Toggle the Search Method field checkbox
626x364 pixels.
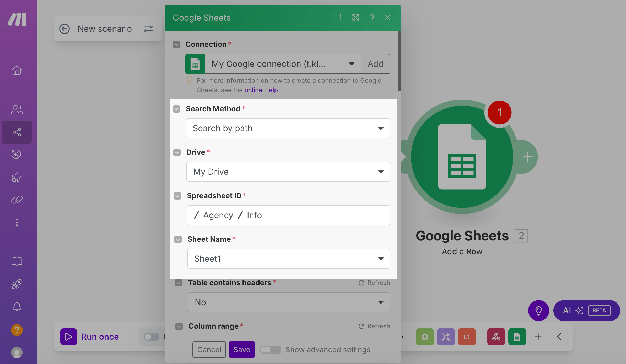(177, 109)
